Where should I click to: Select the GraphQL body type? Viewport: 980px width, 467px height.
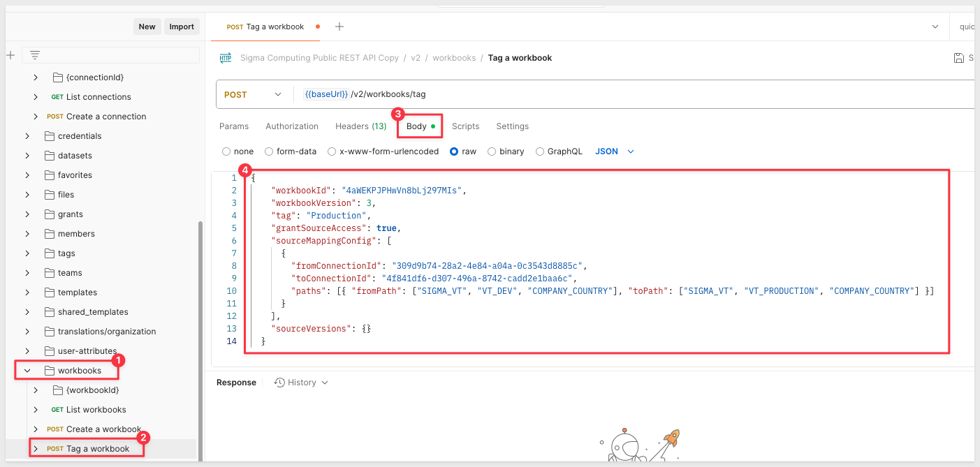(540, 151)
